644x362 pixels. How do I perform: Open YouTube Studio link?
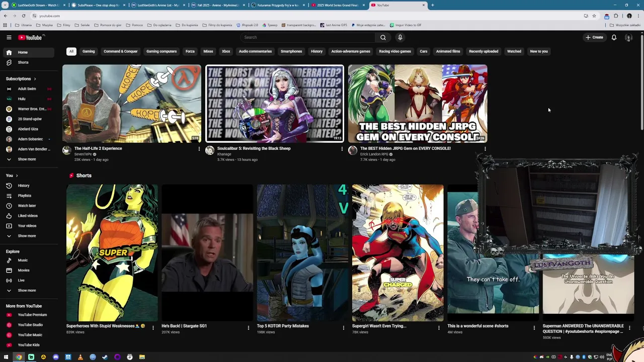tap(29, 325)
